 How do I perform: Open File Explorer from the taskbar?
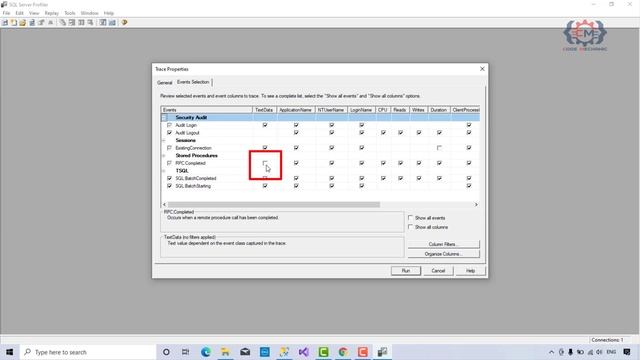point(225,352)
